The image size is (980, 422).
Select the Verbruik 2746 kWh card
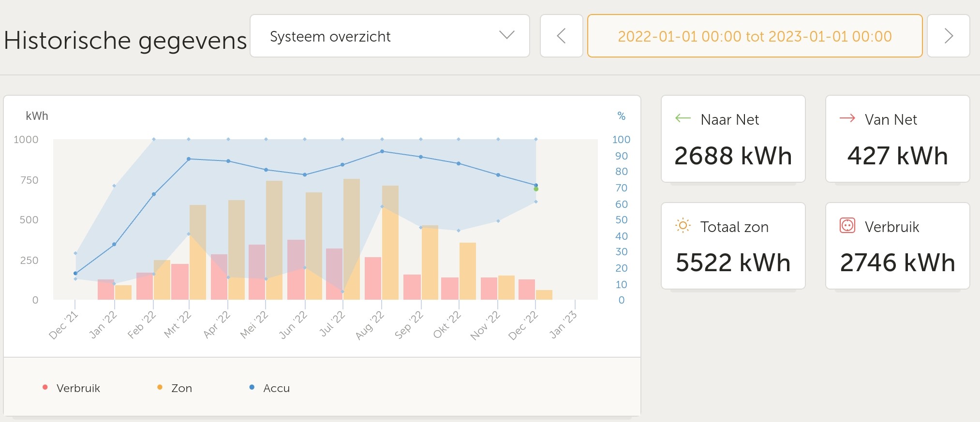[897, 246]
